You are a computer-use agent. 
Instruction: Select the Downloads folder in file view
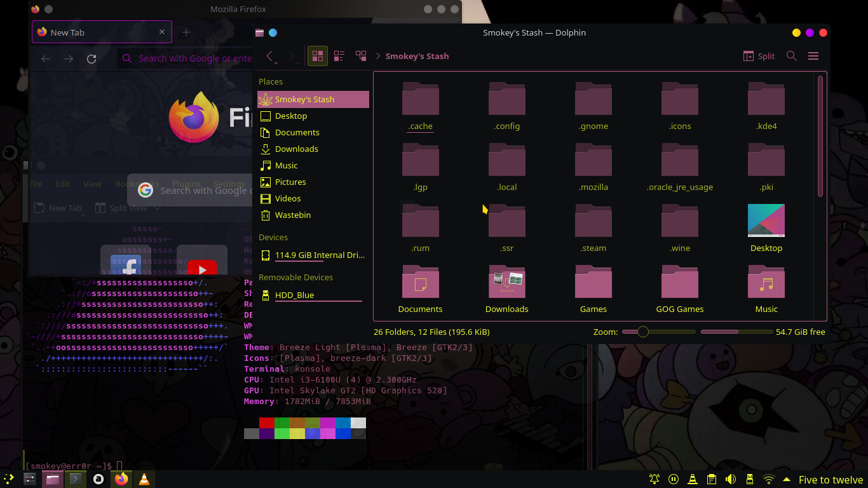pos(506,290)
